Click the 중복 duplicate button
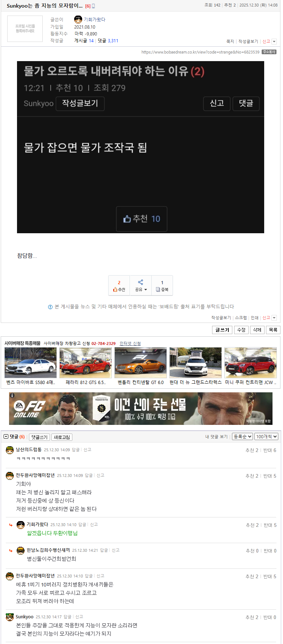283x644 pixels. [162, 286]
